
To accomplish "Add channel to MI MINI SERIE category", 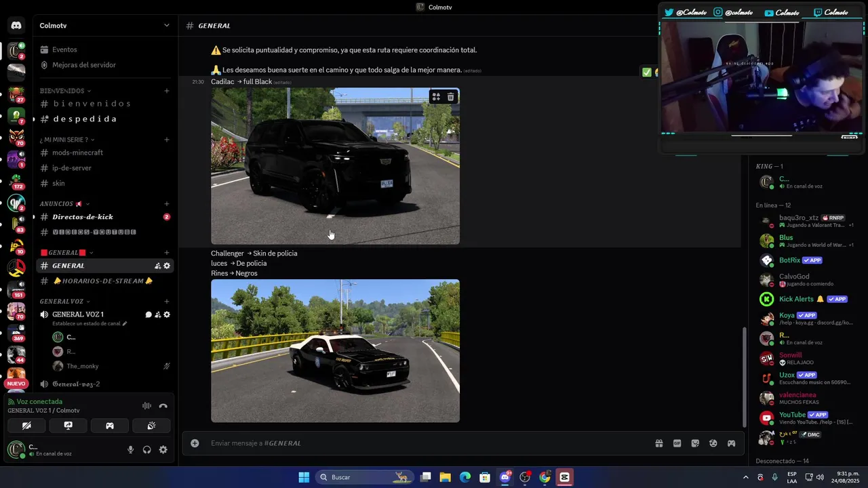I will [167, 140].
